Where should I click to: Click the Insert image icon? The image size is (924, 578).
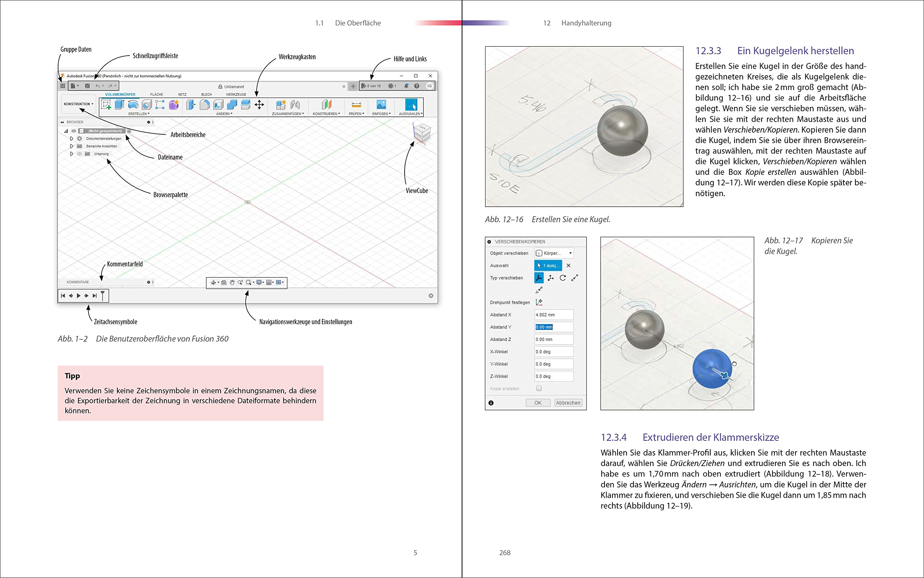tap(382, 104)
